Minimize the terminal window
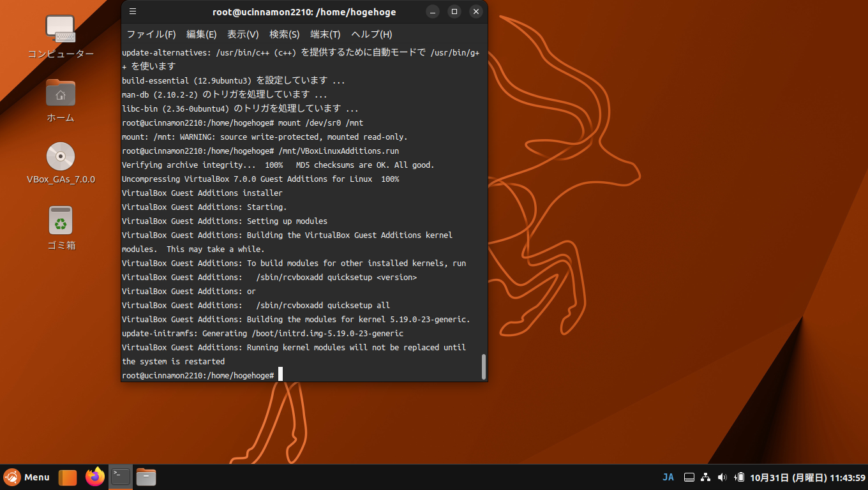Image resolution: width=868 pixels, height=490 pixels. [x=433, y=11]
